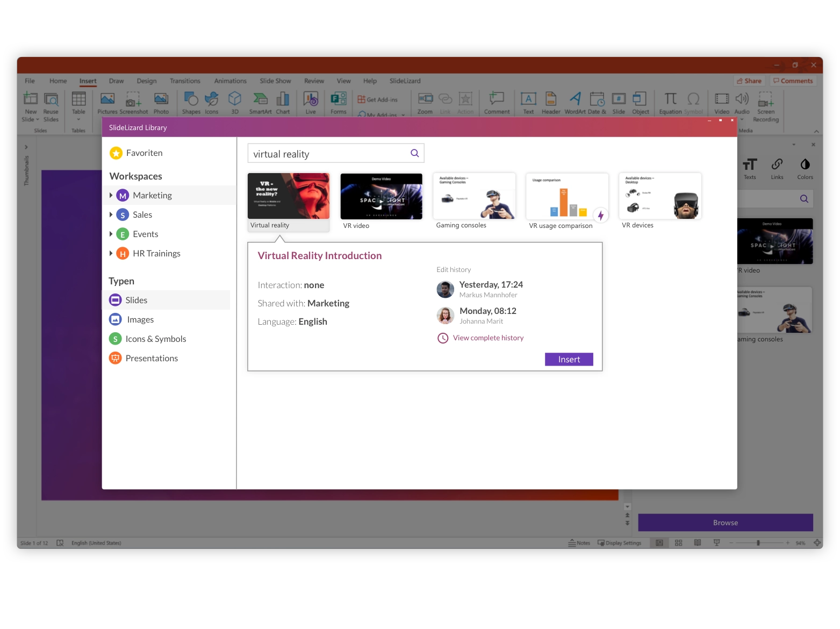The image size is (840, 629).
Task: Insert the Virtual Reality Introduction slide
Action: coord(569,359)
